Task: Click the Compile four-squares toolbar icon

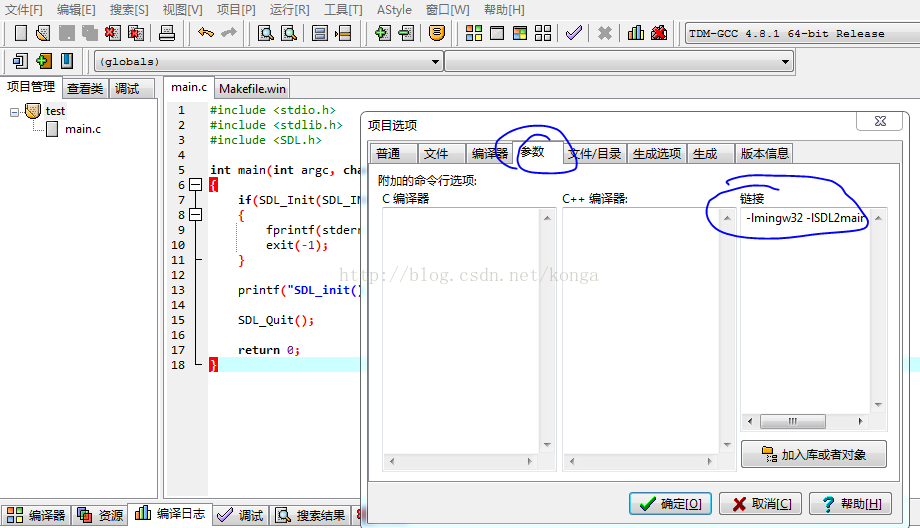Action: pyautogui.click(x=473, y=33)
